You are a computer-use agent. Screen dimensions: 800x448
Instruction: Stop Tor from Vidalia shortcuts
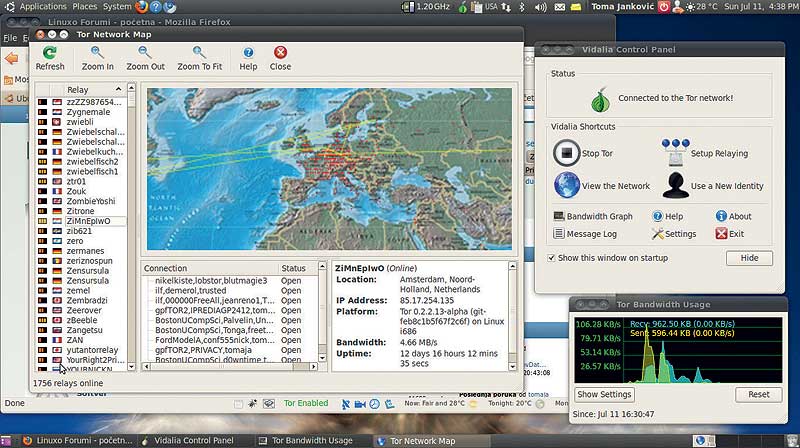click(583, 153)
